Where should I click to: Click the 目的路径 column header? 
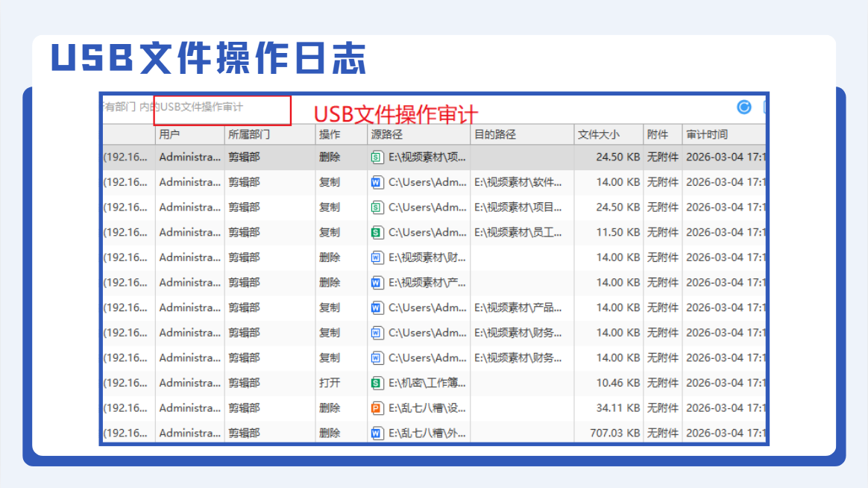523,134
